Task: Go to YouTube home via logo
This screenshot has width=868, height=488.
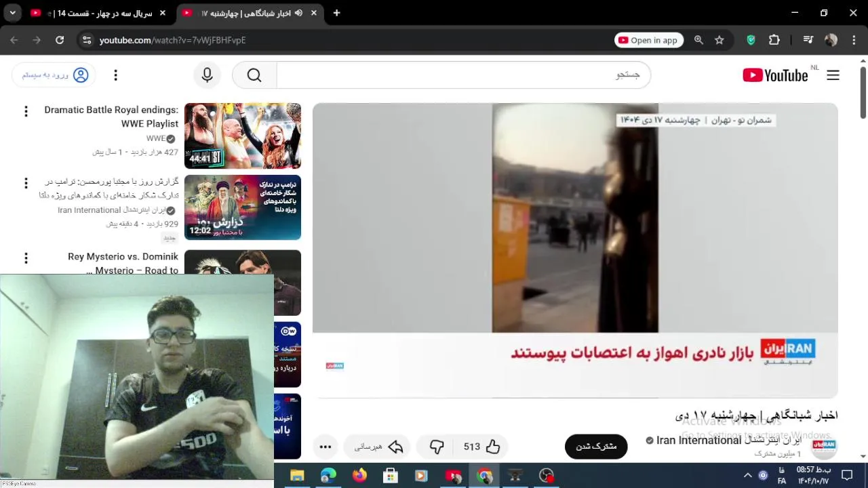Action: 775,75
